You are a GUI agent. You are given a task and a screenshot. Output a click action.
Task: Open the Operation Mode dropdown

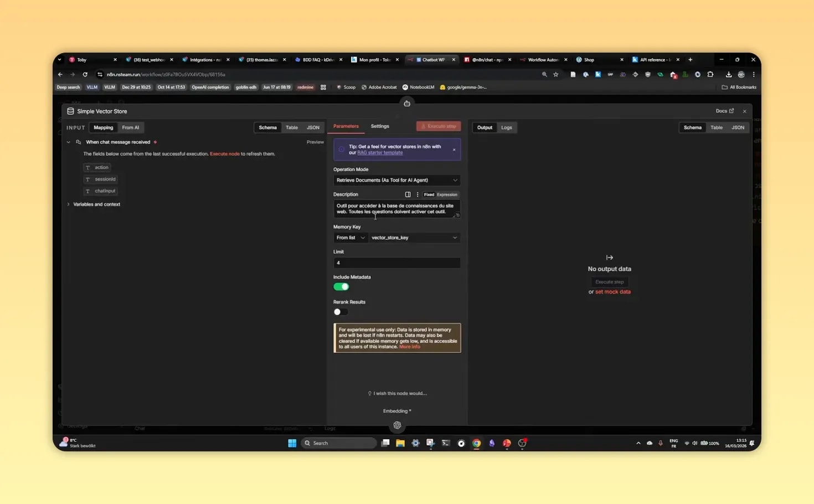(396, 180)
